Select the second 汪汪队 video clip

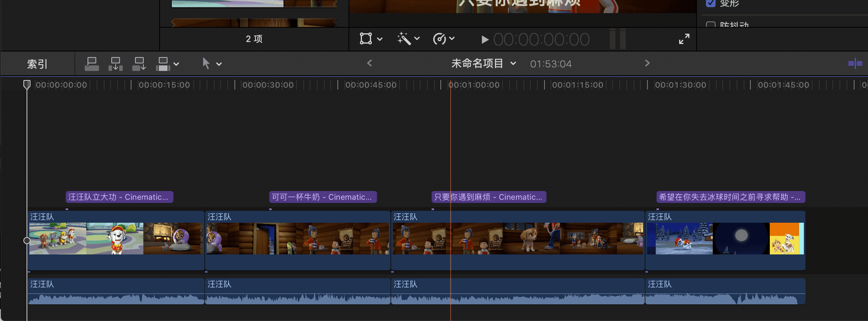(x=298, y=241)
